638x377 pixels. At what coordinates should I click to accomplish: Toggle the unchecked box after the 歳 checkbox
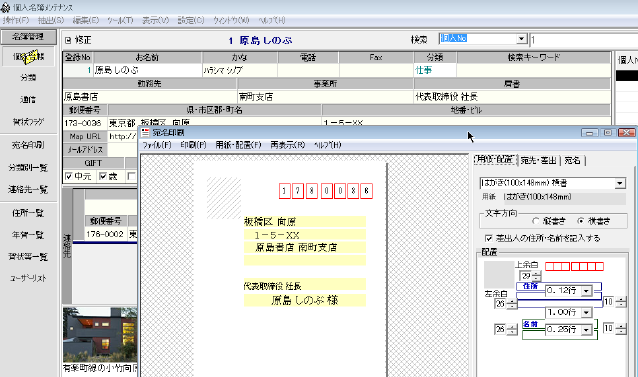click(x=131, y=176)
